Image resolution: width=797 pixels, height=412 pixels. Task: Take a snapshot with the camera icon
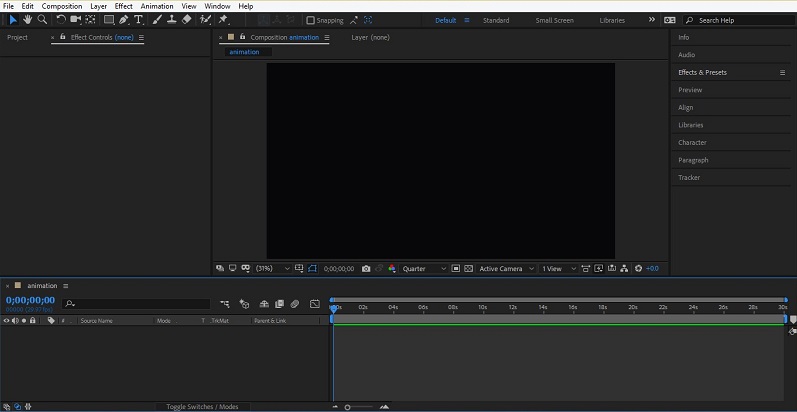click(x=366, y=268)
